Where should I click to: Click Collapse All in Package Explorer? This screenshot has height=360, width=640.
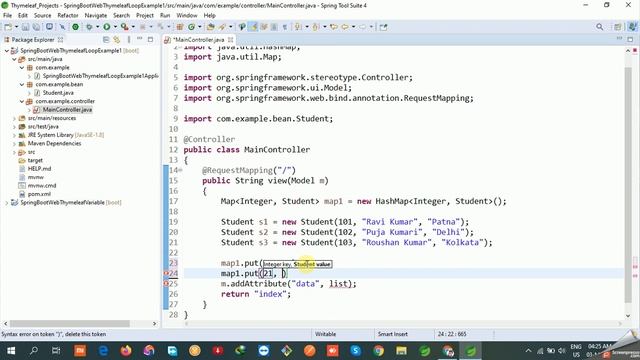(x=106, y=40)
